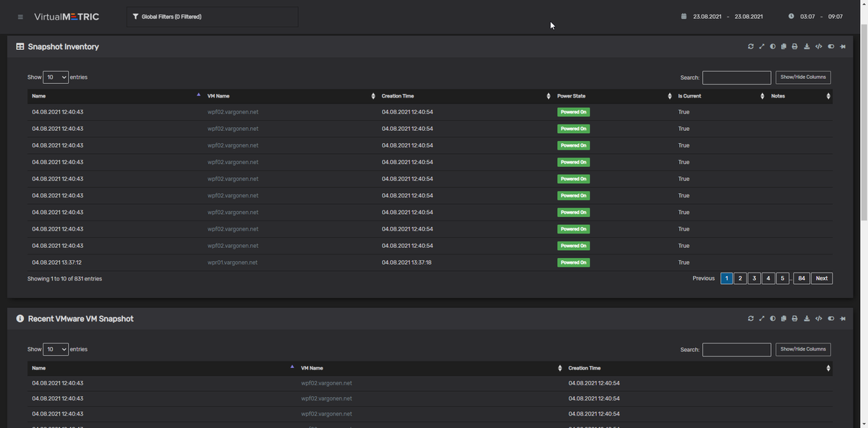Screen dimensions: 868x428
Task: Copy Snapshot Inventory data
Action: point(783,46)
